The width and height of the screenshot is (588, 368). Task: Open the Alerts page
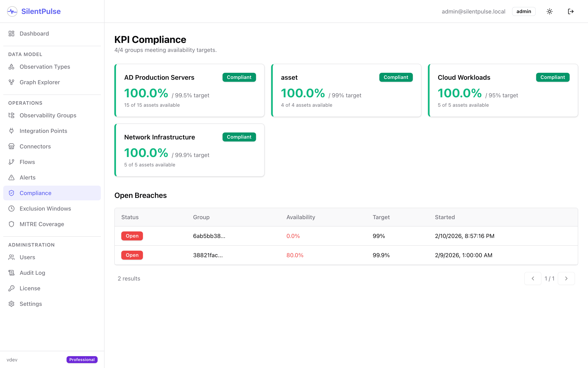[52, 178]
